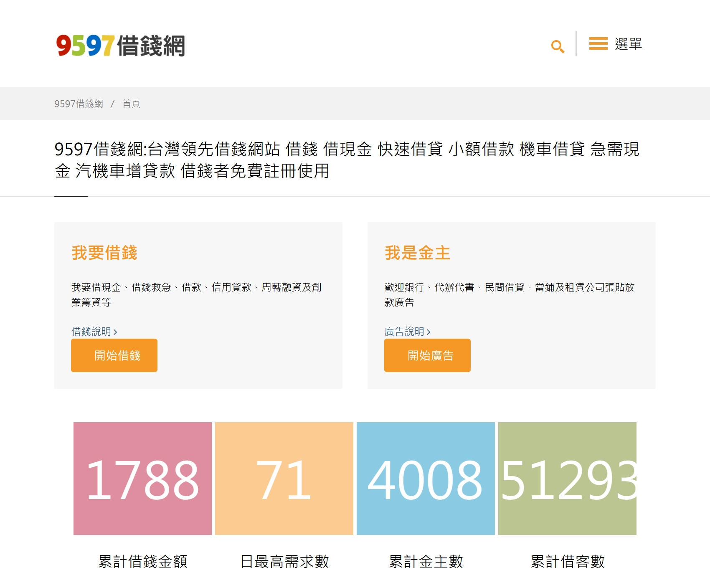
Task: Click the page title starting 9597借錢網:台灣領先
Action: pyautogui.click(x=347, y=160)
